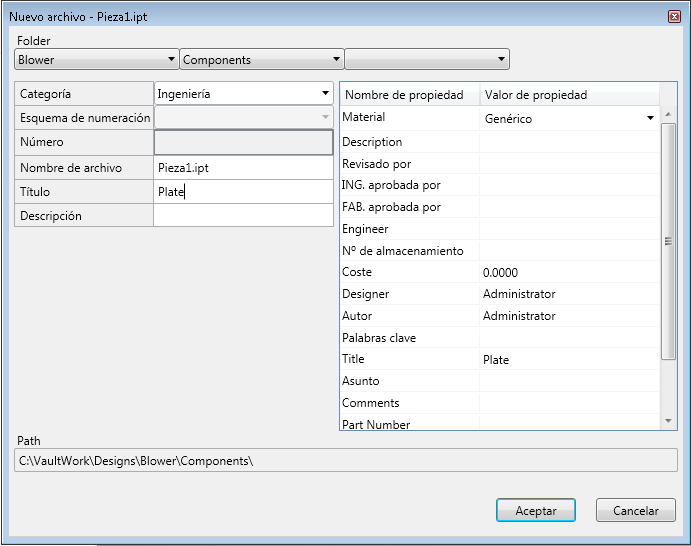The width and height of the screenshot is (691, 546).
Task: Click the Número input field
Action: click(243, 142)
